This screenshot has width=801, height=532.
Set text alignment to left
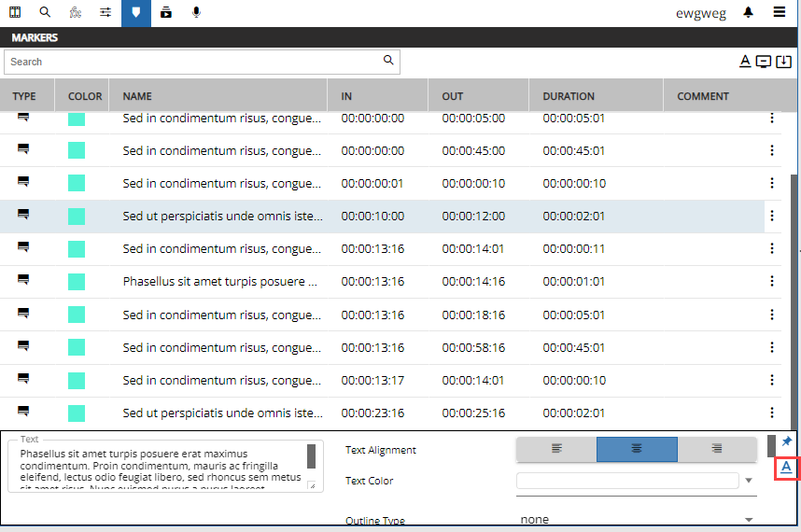[556, 449]
